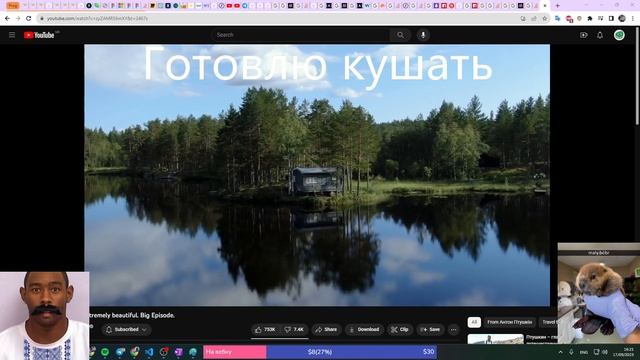Open a new browser tab
This screenshot has width=640, height=360.
558,6
